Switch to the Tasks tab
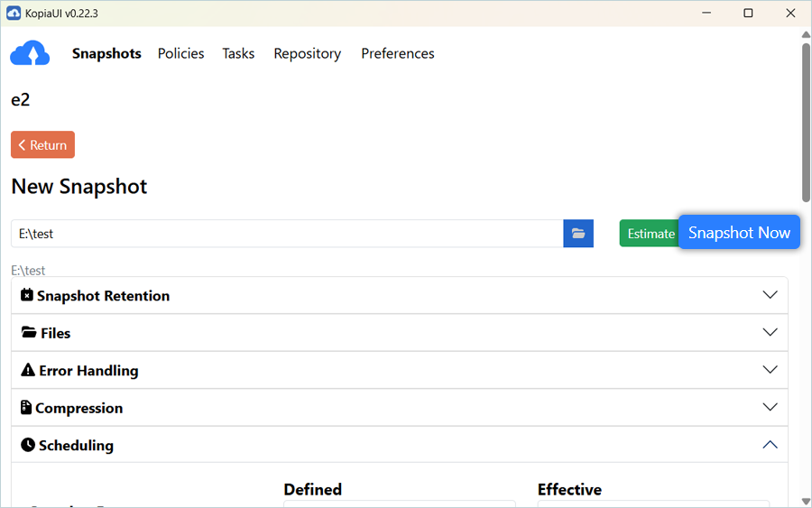 click(x=238, y=54)
